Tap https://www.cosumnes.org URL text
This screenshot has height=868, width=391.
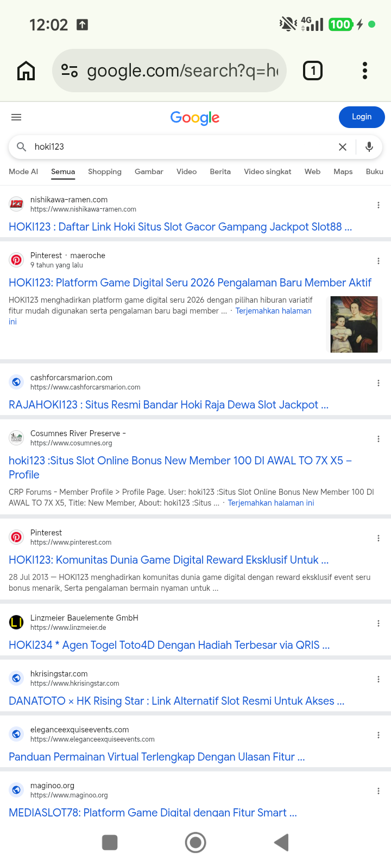[x=71, y=443]
